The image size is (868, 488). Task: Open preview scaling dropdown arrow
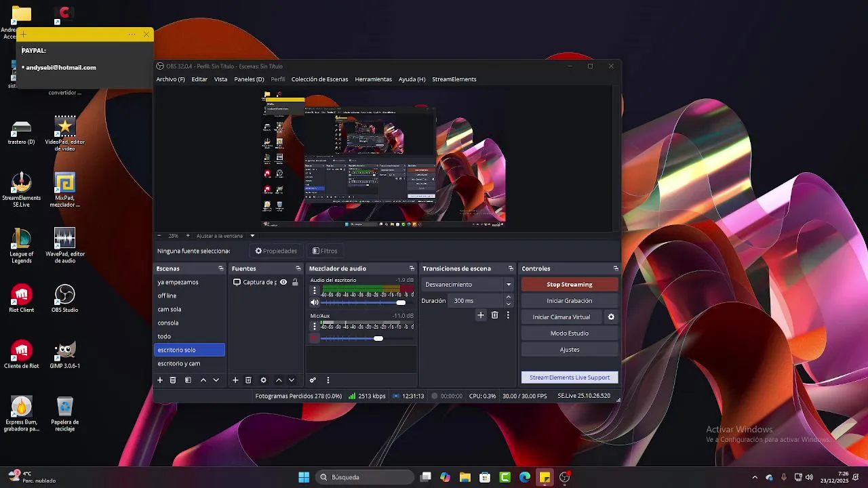click(252, 236)
